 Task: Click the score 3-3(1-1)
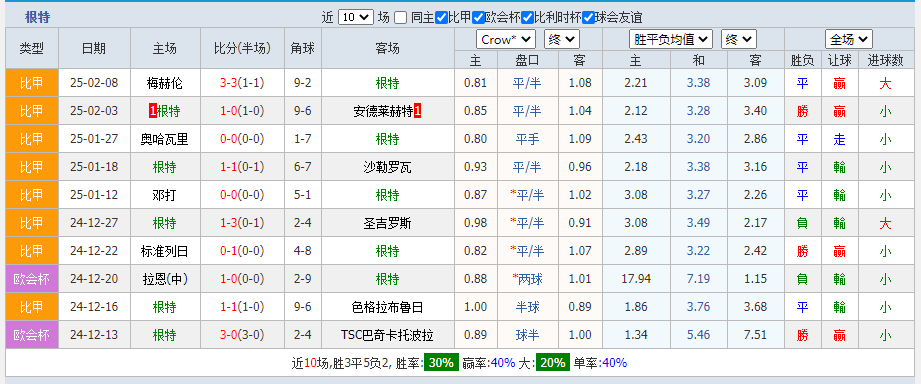tap(242, 83)
